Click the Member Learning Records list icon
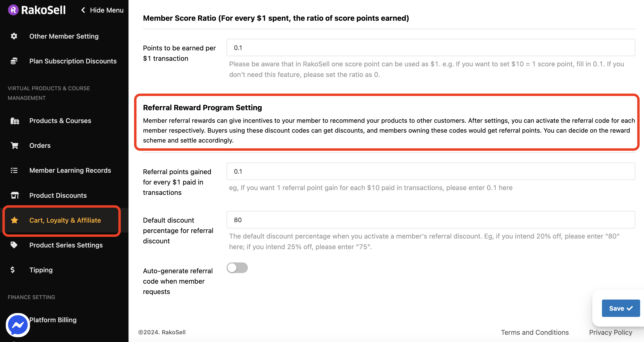This screenshot has width=644, height=342. pyautogui.click(x=14, y=171)
